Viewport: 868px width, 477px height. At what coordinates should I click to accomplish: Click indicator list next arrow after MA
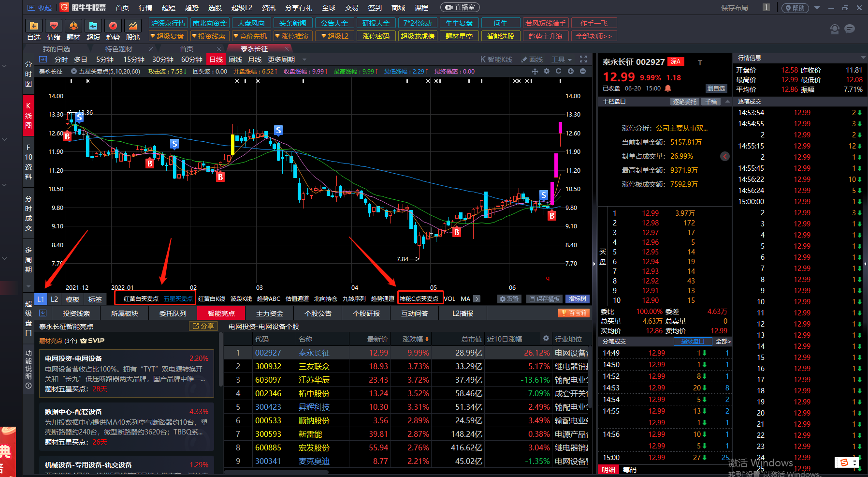click(477, 298)
